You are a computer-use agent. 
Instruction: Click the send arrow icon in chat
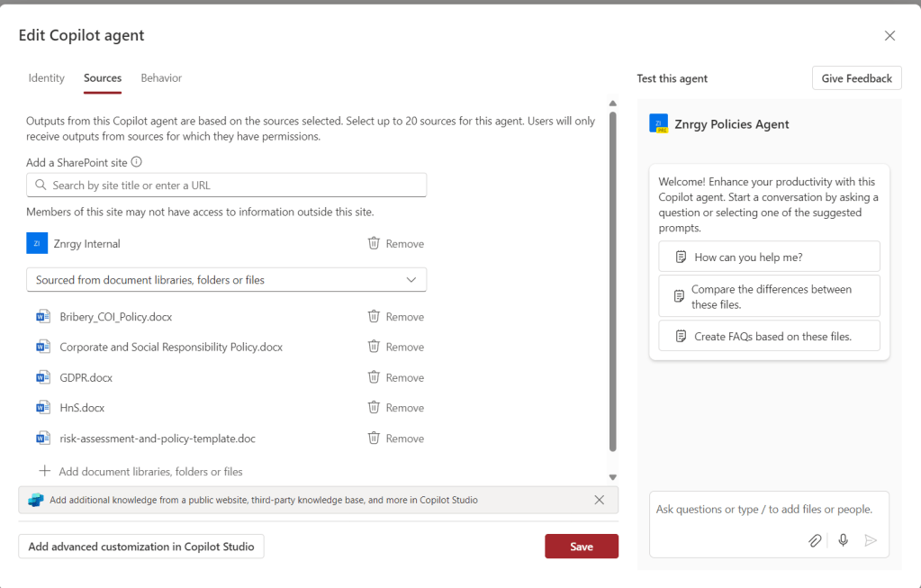click(871, 540)
